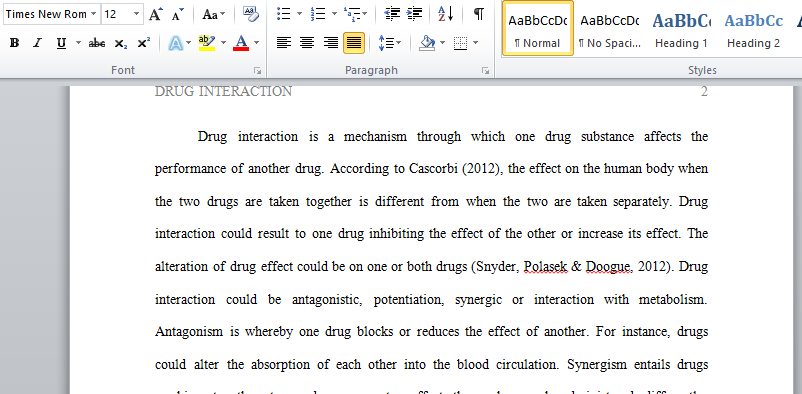Open the Paragraph dialog launcher
The height and width of the screenshot is (394, 802).
pos(485,71)
